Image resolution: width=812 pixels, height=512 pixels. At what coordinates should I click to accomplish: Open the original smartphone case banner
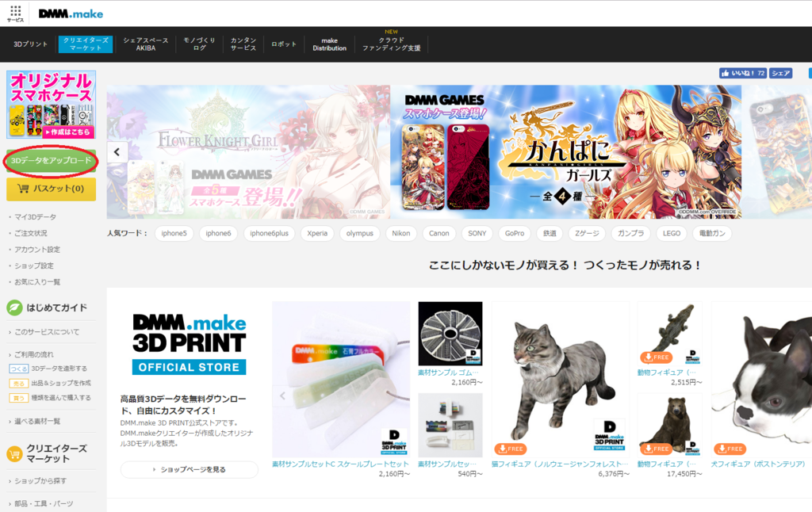52,105
